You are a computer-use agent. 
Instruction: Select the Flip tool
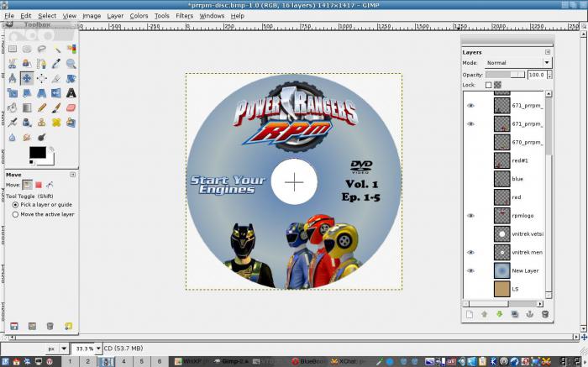(56, 93)
